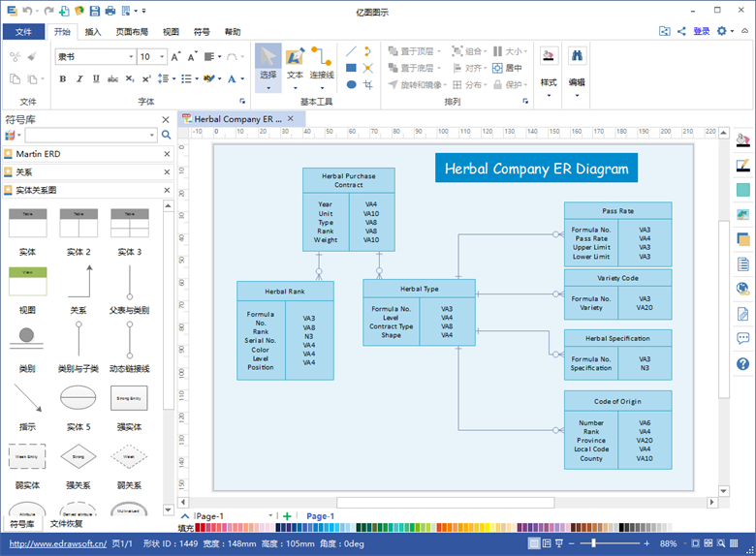
Task: Apply Underline formatting
Action: (96, 78)
